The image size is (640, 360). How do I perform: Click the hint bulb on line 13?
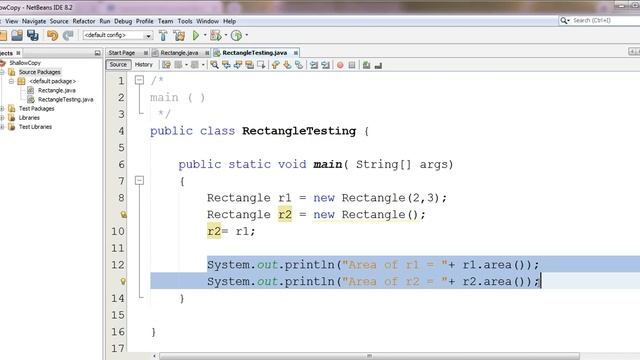point(123,281)
